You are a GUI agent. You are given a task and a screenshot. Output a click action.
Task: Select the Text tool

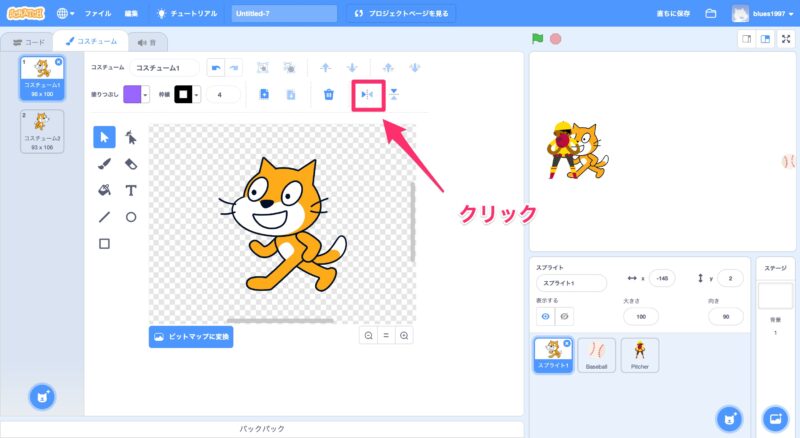[130, 189]
